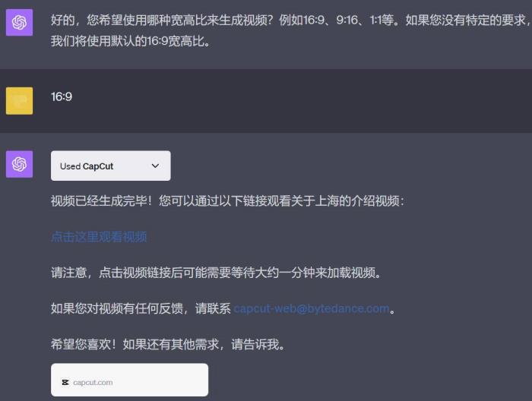Open the capcut.com preview card
532x401 pixels.
130,380
